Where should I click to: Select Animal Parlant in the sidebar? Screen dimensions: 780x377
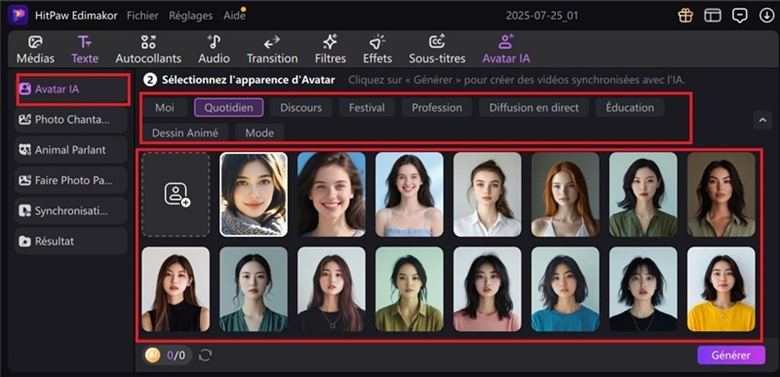point(71,150)
